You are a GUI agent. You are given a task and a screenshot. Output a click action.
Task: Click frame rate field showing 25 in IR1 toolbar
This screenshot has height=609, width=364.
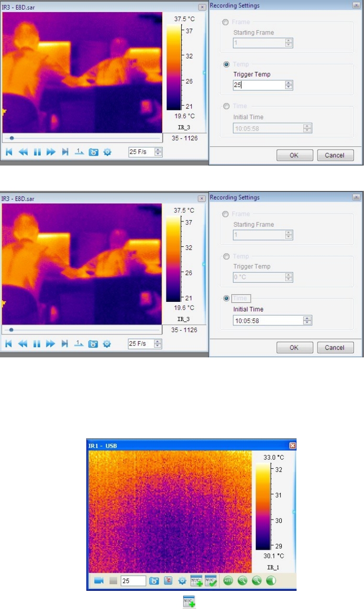[x=133, y=581]
